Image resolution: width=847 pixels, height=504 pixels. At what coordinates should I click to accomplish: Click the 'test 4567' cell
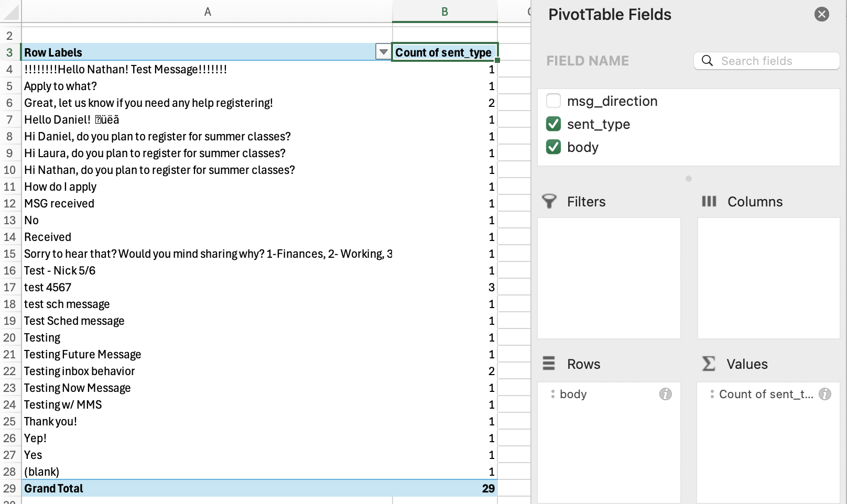click(48, 287)
